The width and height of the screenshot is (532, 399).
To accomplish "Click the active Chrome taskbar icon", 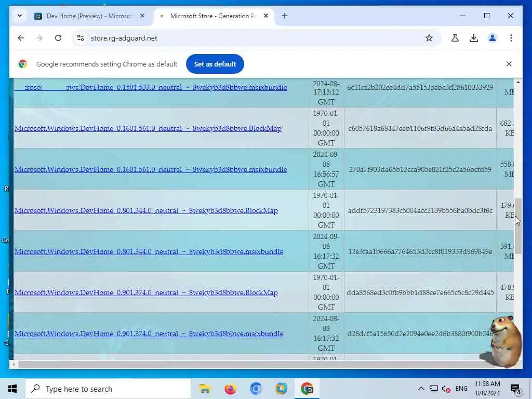I will [x=307, y=389].
